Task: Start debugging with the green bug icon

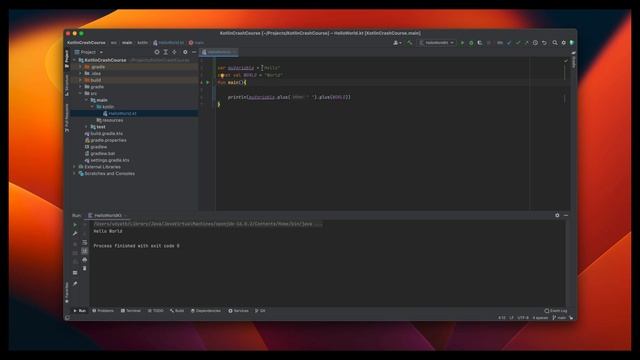Action: click(471, 42)
